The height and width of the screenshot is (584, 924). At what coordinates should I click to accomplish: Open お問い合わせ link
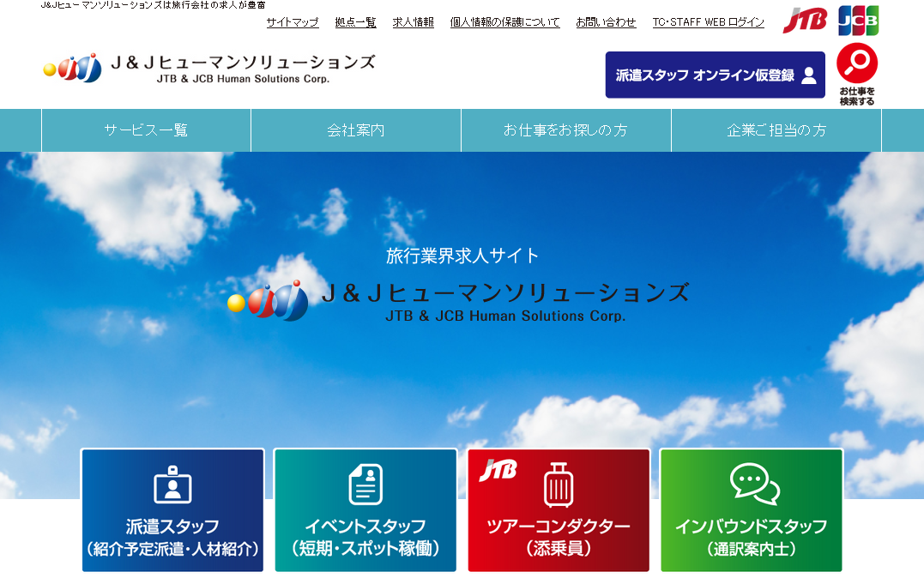click(606, 22)
